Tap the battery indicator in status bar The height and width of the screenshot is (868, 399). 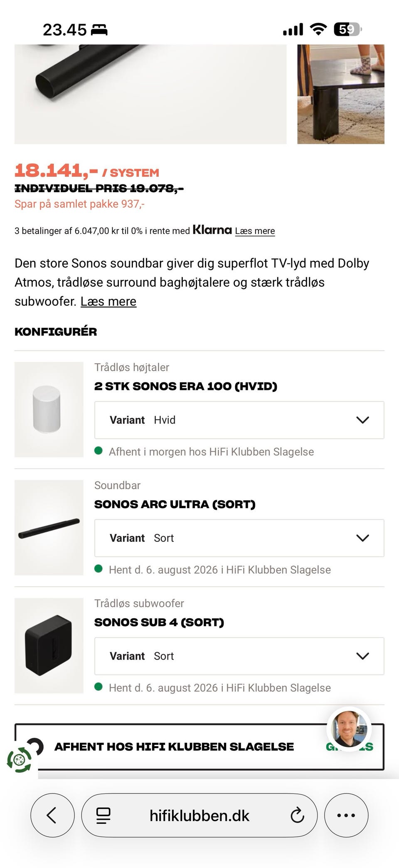(348, 29)
